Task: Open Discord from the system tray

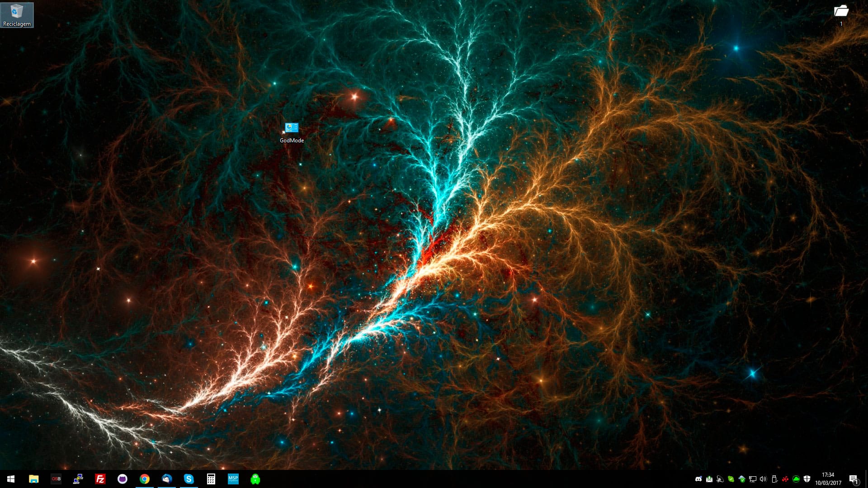Action: 698,479
